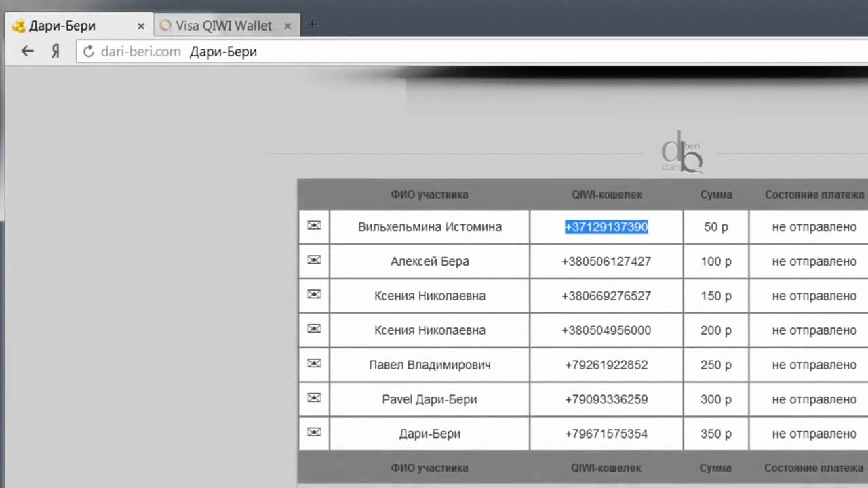Click highlighted wallet number +37129137390
Image resolution: width=868 pixels, height=488 pixels.
(x=606, y=227)
